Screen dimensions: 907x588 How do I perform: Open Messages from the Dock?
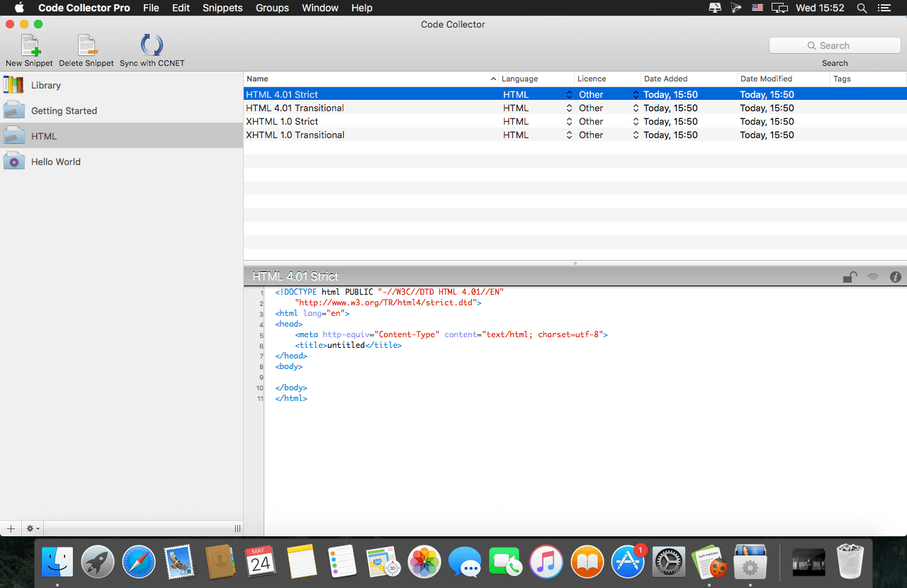pyautogui.click(x=465, y=562)
